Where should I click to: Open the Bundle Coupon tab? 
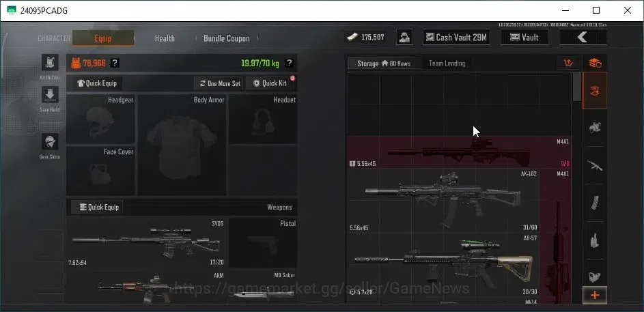226,38
